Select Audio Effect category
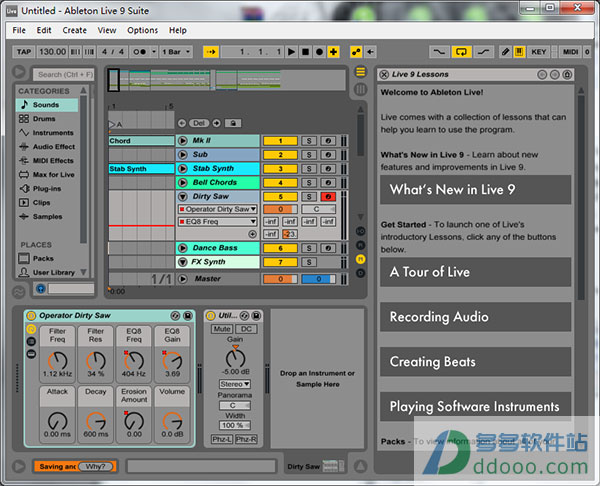Image resolution: width=600 pixels, height=486 pixels. point(47,147)
